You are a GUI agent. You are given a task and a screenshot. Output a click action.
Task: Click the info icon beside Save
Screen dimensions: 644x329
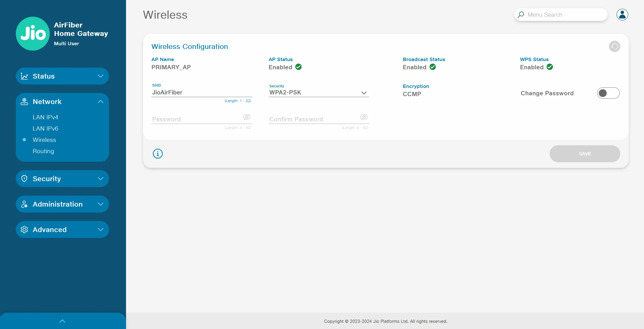tap(158, 154)
